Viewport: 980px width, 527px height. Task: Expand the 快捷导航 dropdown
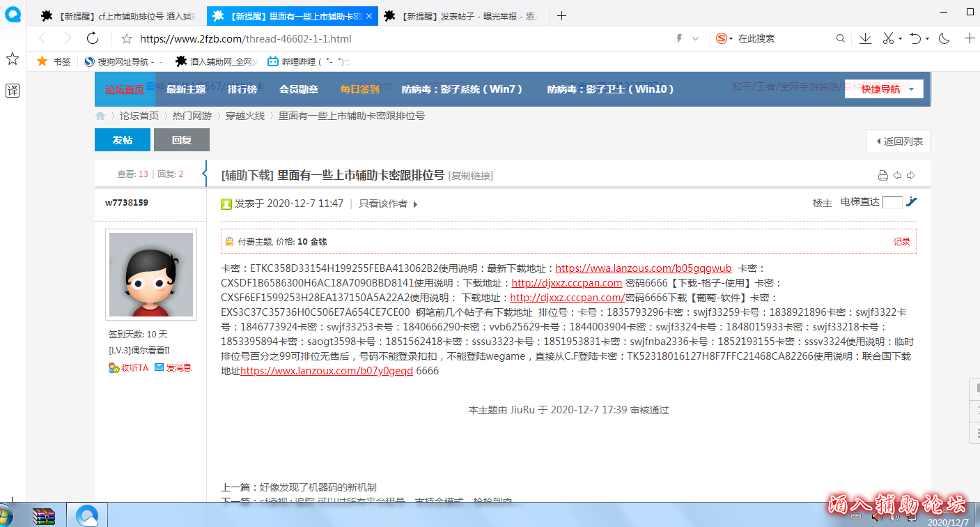click(885, 89)
